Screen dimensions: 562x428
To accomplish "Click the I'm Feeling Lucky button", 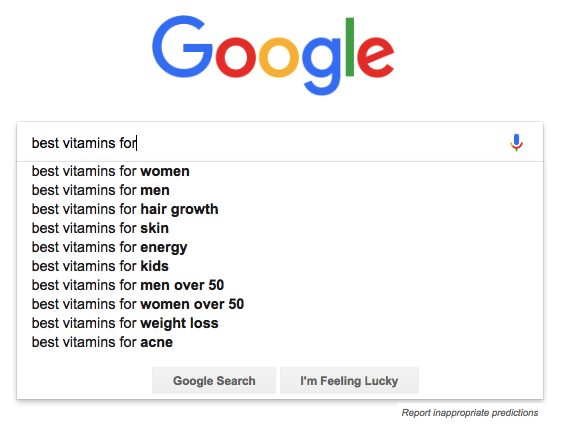I will [x=349, y=380].
